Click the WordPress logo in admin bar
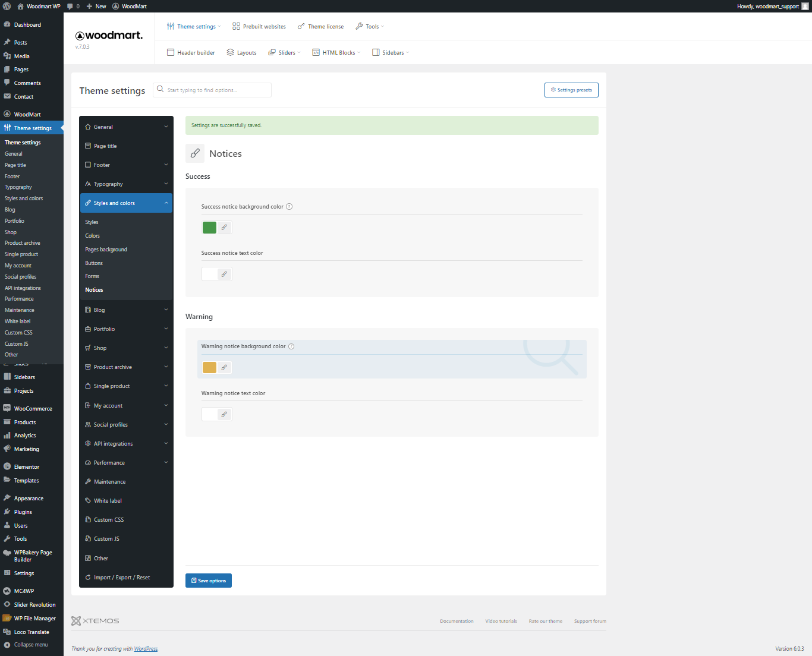 [x=7, y=6]
